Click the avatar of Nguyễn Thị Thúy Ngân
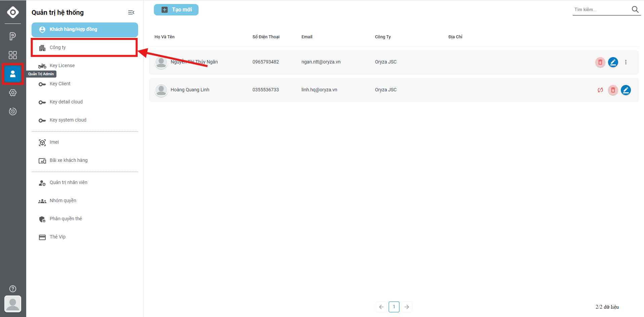644x317 pixels. click(161, 62)
